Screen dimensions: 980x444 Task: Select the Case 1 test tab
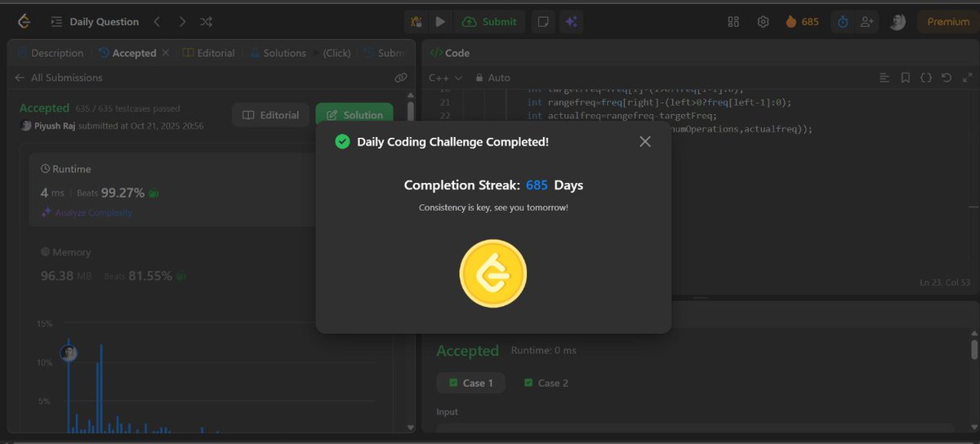coord(470,383)
